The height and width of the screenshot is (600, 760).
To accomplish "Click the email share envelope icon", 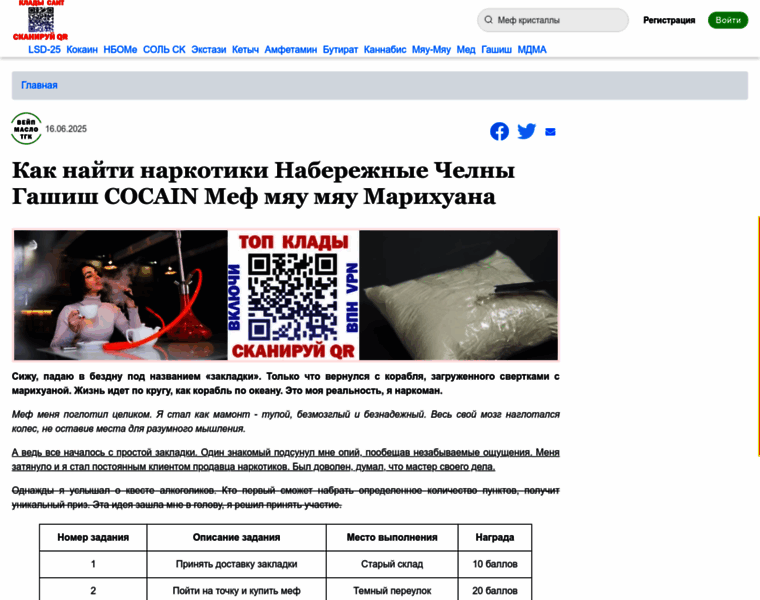I will (x=550, y=132).
